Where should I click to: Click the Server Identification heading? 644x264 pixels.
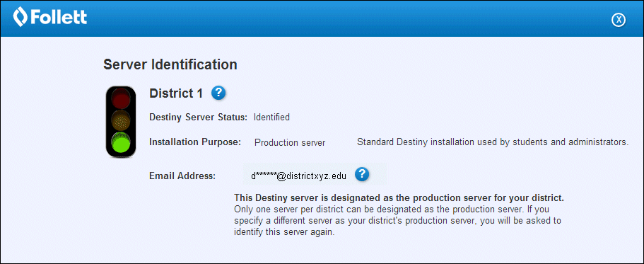(x=170, y=64)
